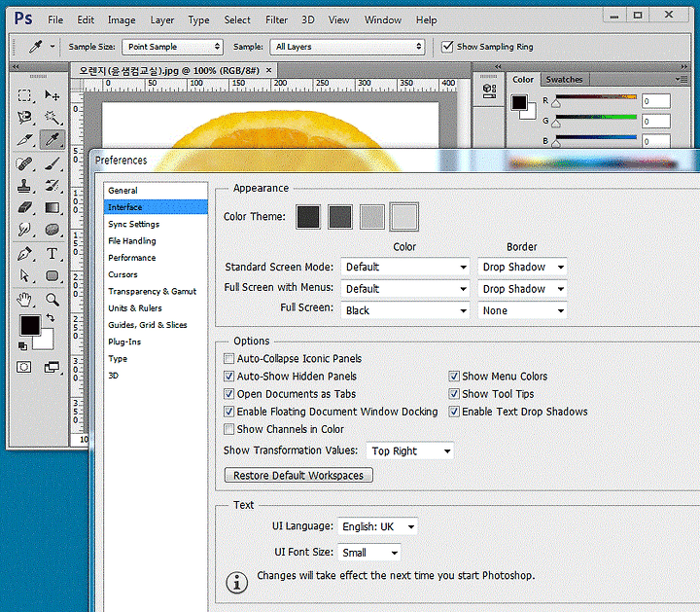Screen dimensions: 700x612
Task: Select Sync Settings preferences category
Action: 156,224
